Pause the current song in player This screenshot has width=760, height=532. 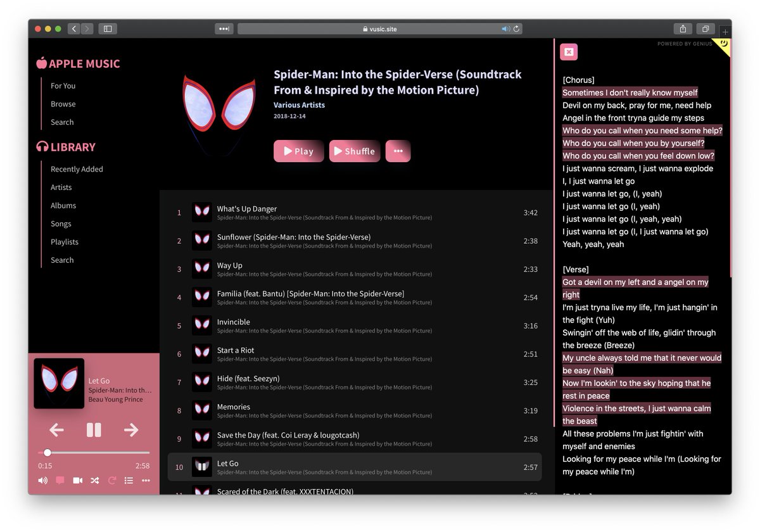(x=94, y=430)
